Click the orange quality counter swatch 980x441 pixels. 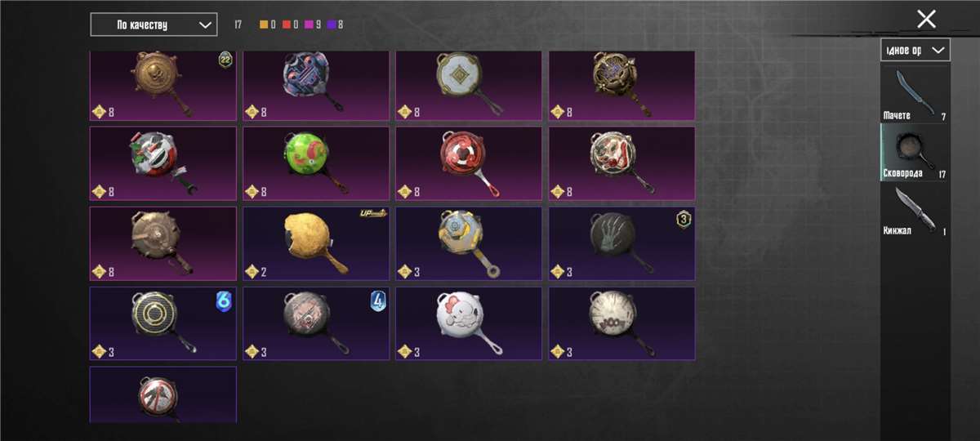tap(264, 24)
